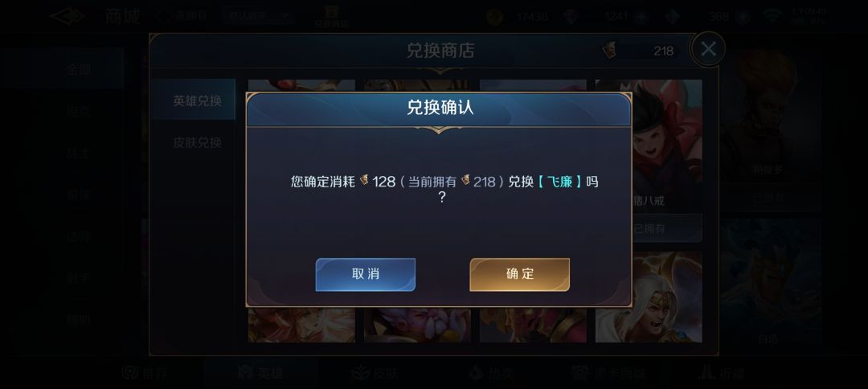Tap the blonde hero thumbnail at bottom right
This screenshot has height=389, width=868.
(x=649, y=297)
